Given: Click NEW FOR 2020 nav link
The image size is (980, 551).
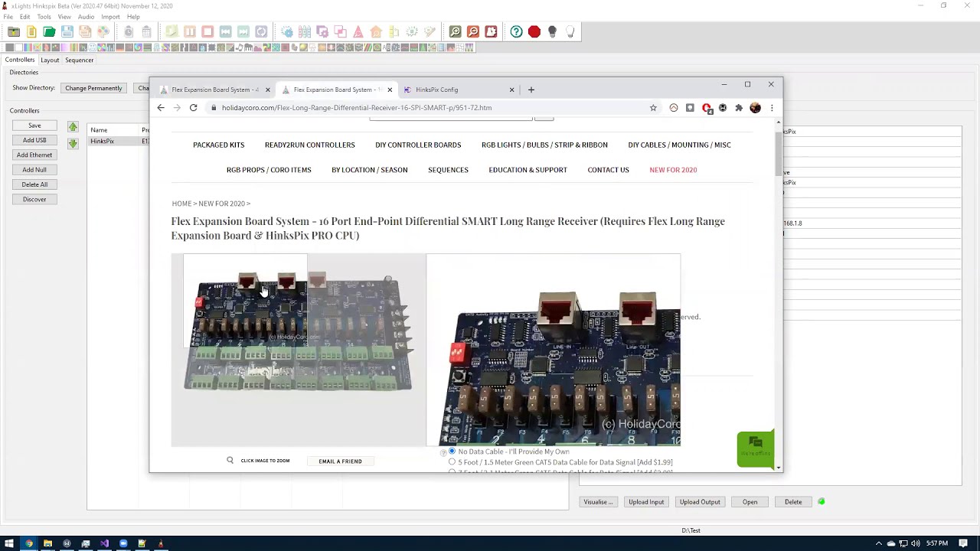Looking at the screenshot, I should pos(673,170).
